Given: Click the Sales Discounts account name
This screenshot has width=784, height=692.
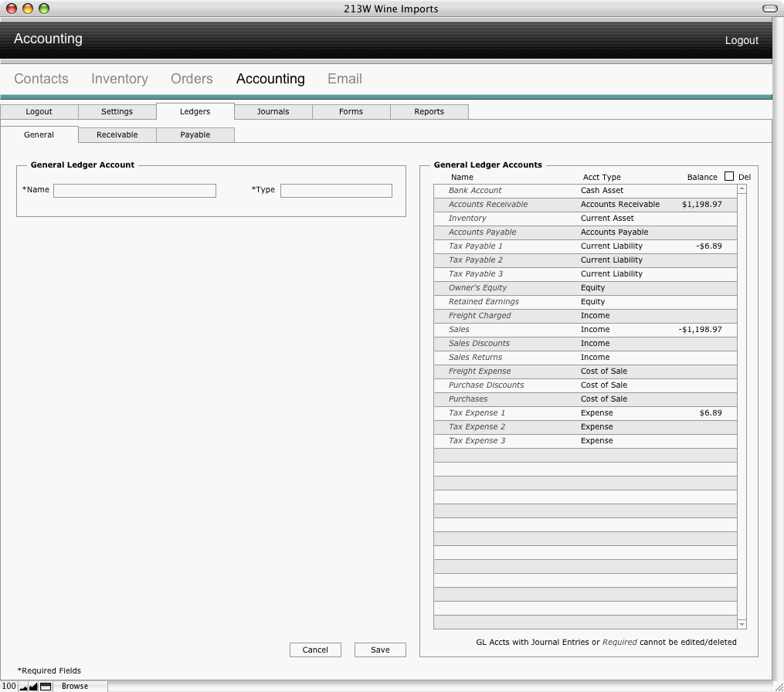Looking at the screenshot, I should click(x=479, y=343).
